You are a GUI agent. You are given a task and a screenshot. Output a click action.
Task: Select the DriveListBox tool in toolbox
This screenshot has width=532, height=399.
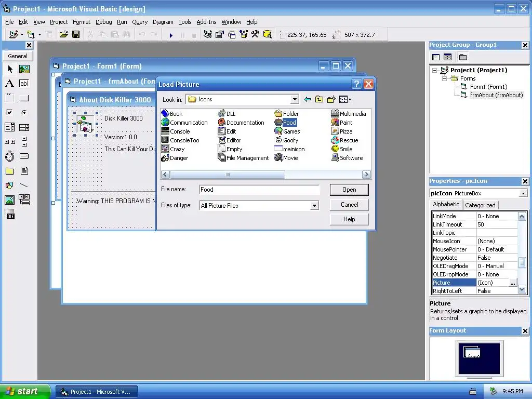point(24,156)
